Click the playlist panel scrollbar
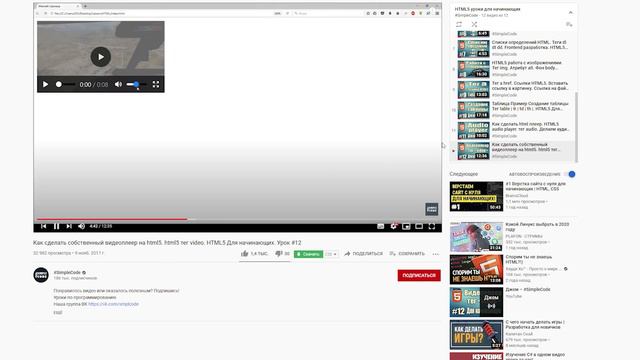640x360 pixels. pyautogui.click(x=576, y=127)
